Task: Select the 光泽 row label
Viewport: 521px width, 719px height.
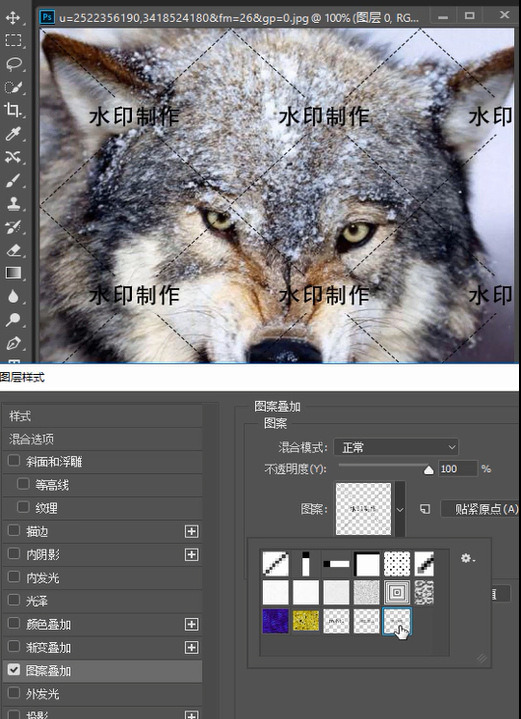Action: point(37,601)
